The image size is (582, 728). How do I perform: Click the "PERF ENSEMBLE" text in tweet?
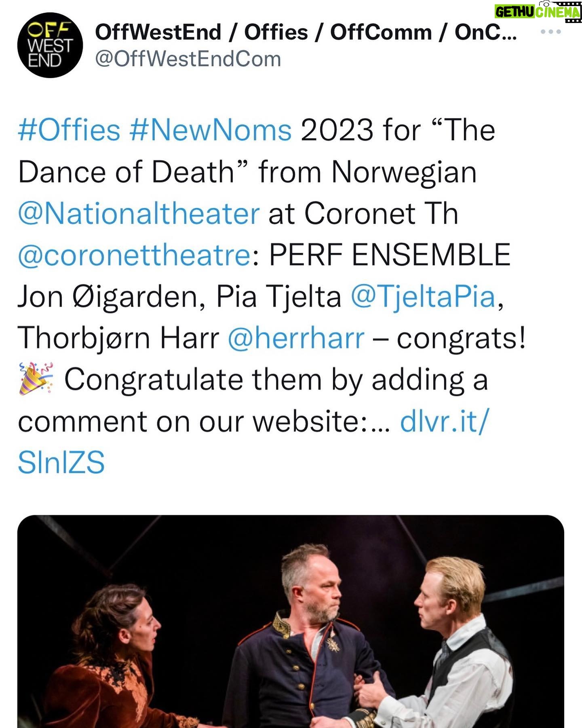(x=390, y=254)
